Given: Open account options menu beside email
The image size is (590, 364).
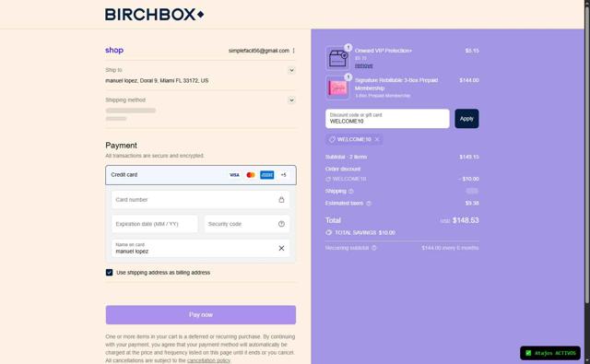Looking at the screenshot, I should [x=293, y=51].
